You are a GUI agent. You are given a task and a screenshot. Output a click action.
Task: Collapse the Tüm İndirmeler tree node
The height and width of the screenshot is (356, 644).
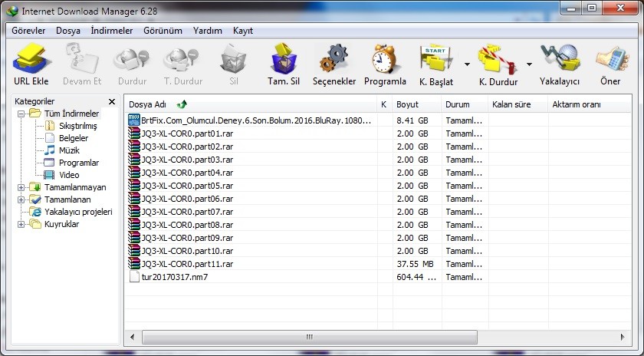(21, 114)
